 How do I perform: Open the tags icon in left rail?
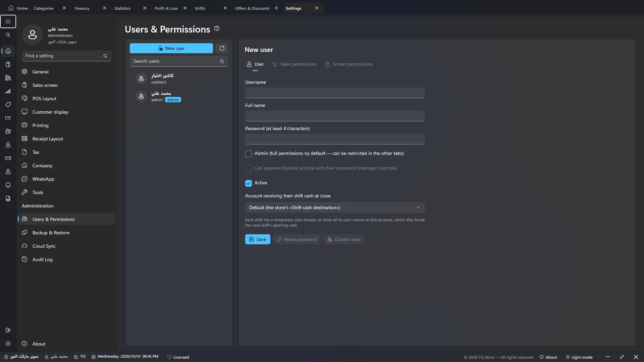pyautogui.click(x=8, y=105)
